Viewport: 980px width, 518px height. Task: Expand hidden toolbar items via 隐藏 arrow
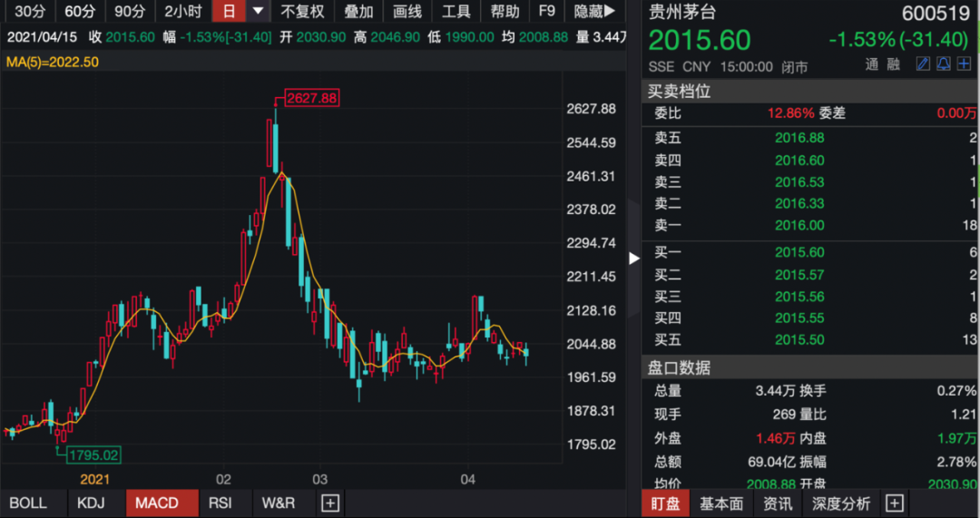pos(594,11)
